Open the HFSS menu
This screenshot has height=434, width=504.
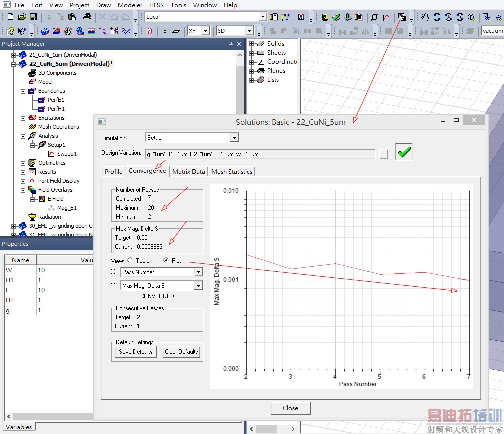pos(156,5)
